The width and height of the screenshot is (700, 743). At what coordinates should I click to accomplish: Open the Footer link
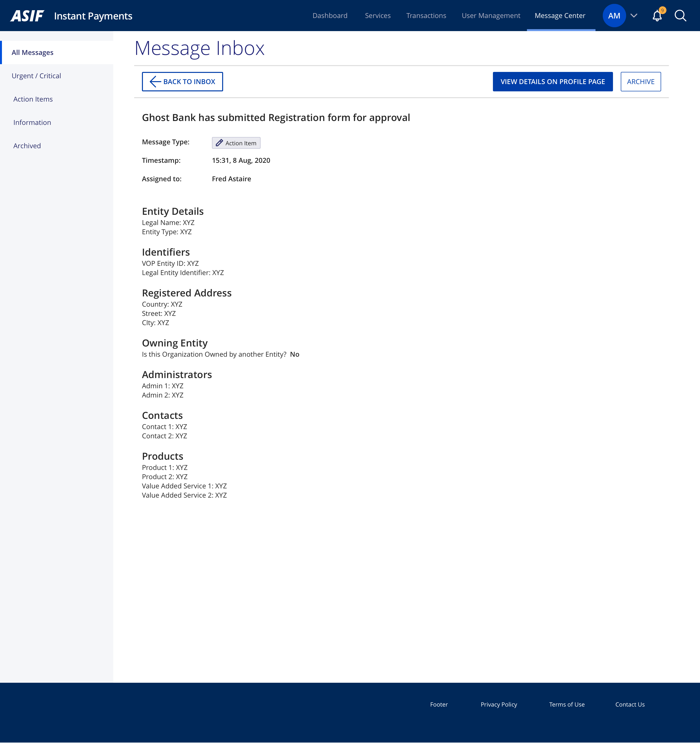(439, 705)
